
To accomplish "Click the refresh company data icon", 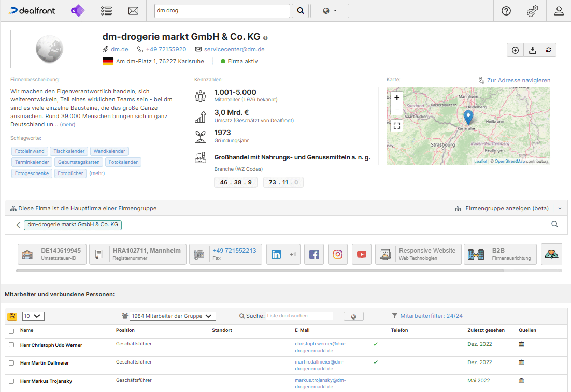I will (548, 50).
